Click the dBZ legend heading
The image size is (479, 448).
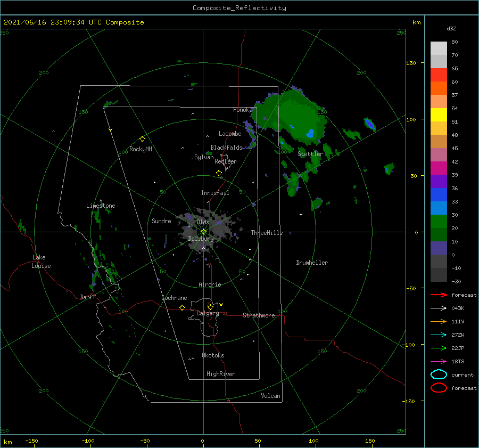451,28
